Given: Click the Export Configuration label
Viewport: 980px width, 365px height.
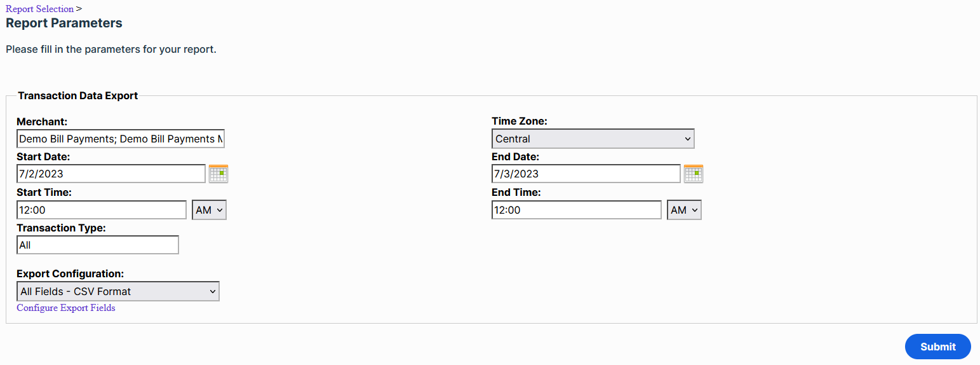Looking at the screenshot, I should (70, 273).
